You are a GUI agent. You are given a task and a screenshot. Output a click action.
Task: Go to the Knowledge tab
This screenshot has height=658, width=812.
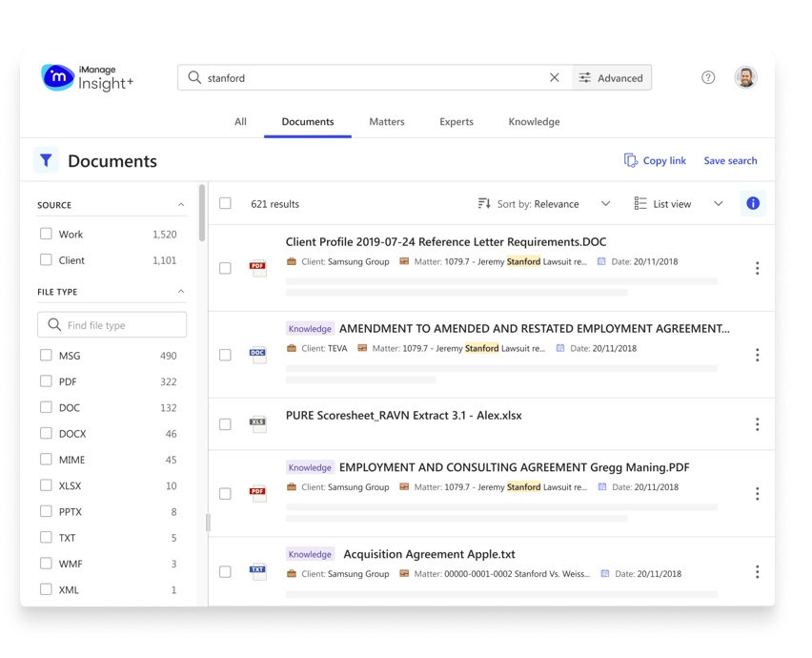[534, 122]
